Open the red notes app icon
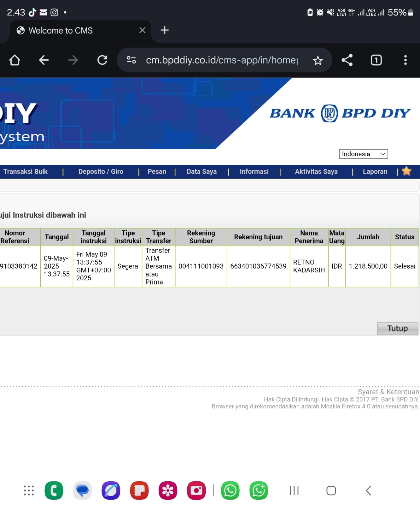420x505 pixels. click(139, 490)
